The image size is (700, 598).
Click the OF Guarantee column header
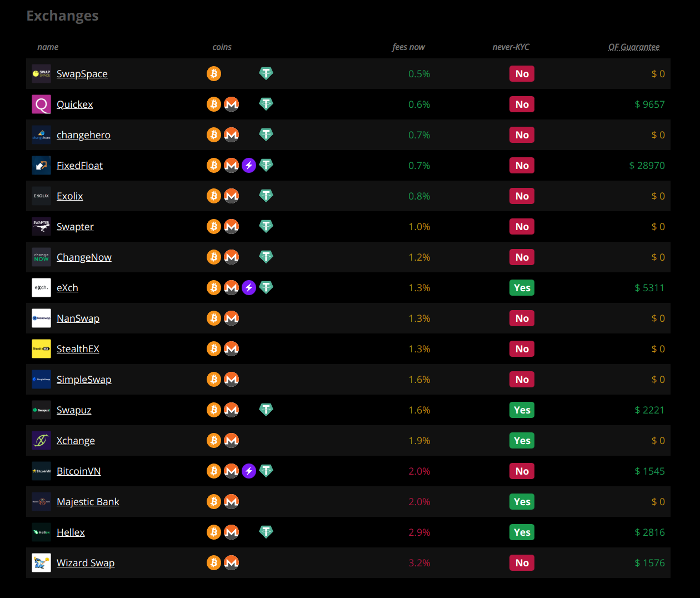(x=634, y=47)
